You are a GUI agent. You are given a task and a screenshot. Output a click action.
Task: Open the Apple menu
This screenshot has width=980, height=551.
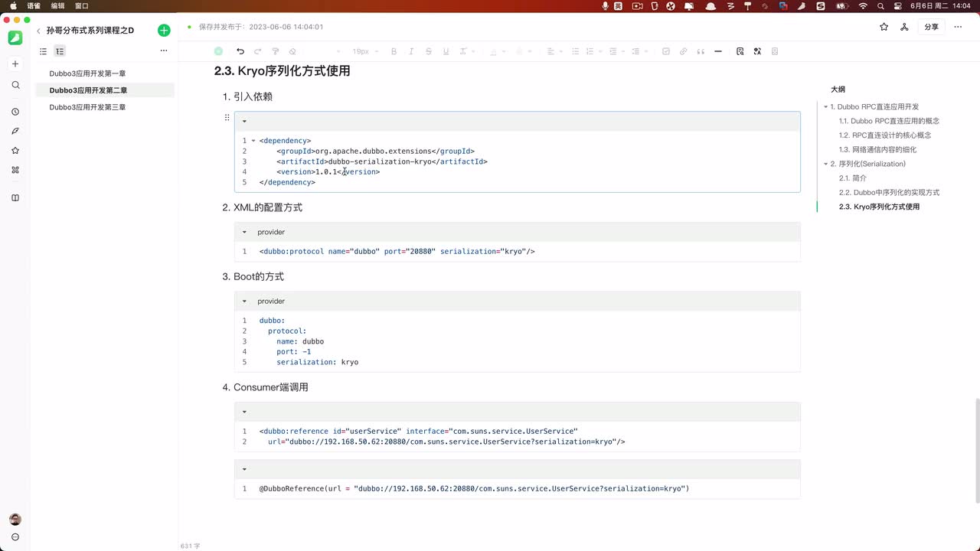pos(13,5)
